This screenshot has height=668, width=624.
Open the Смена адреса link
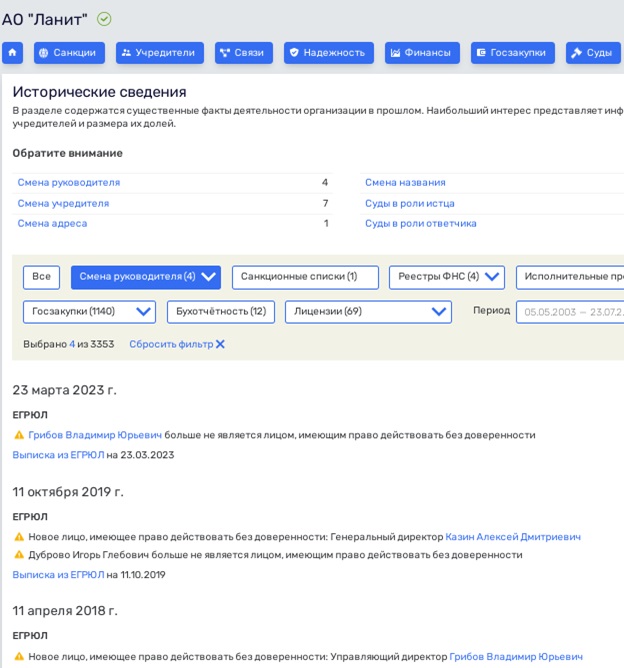pyautogui.click(x=52, y=223)
